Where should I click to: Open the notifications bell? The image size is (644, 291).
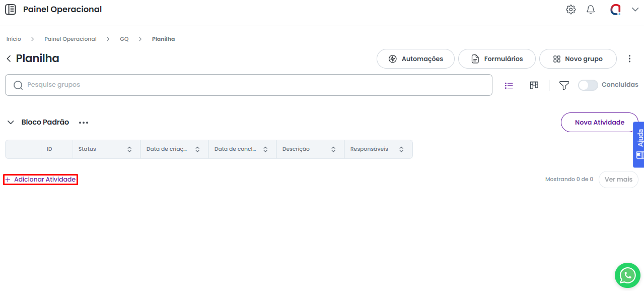591,10
